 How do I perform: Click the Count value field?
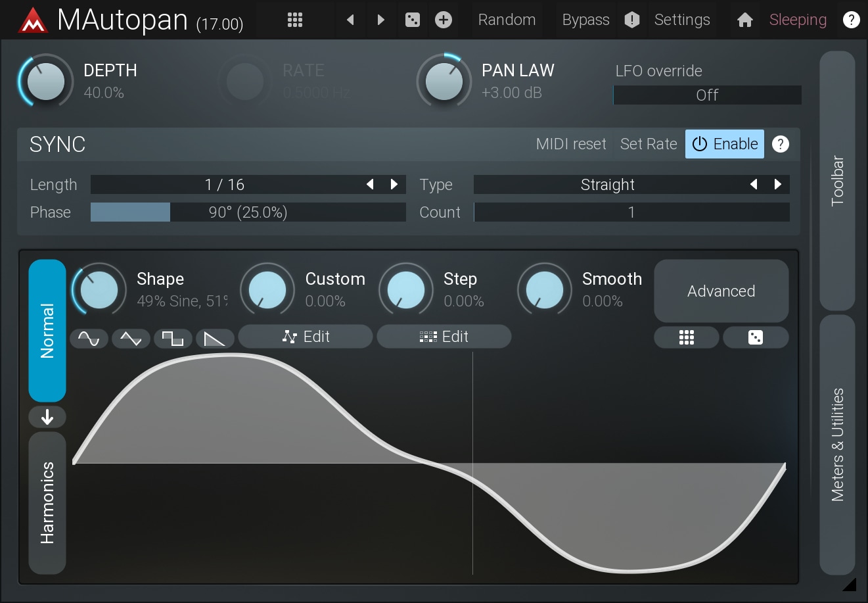(631, 212)
